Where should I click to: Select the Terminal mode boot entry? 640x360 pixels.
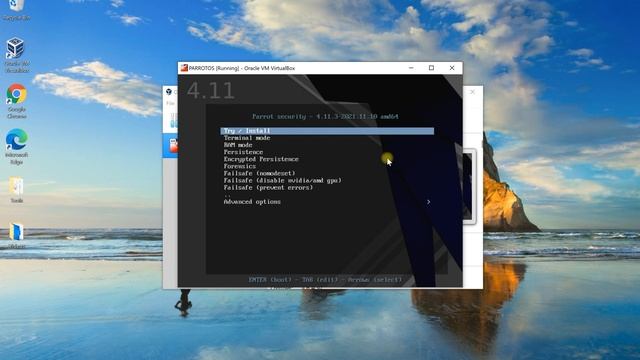247,138
